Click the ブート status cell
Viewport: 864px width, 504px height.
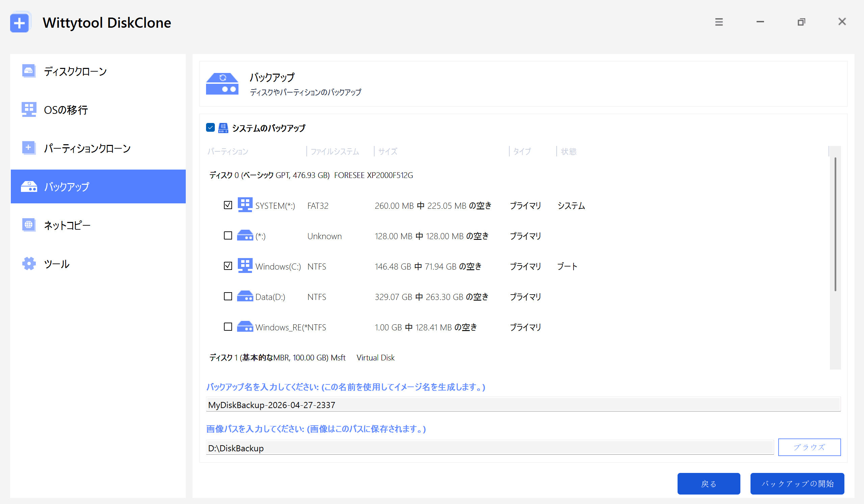tap(567, 267)
